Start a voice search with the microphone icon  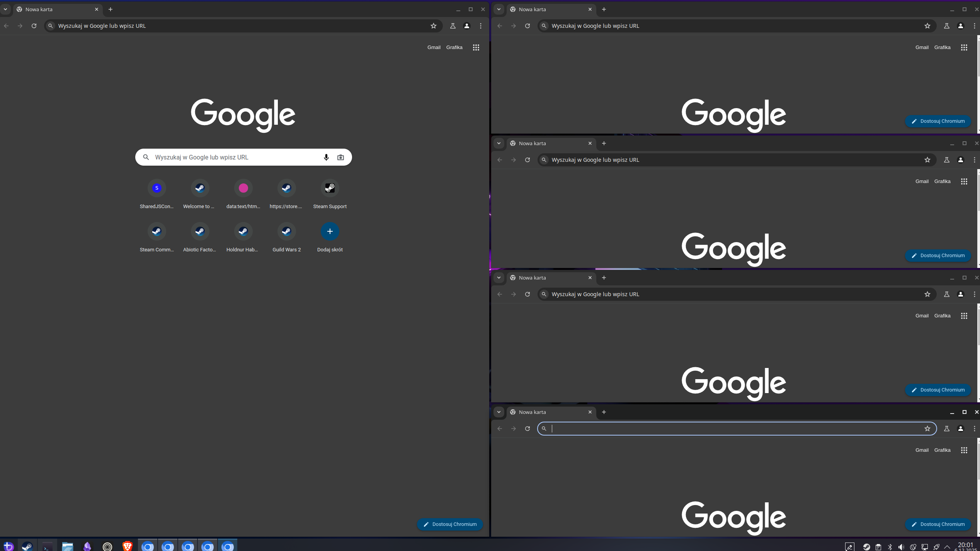pyautogui.click(x=326, y=157)
